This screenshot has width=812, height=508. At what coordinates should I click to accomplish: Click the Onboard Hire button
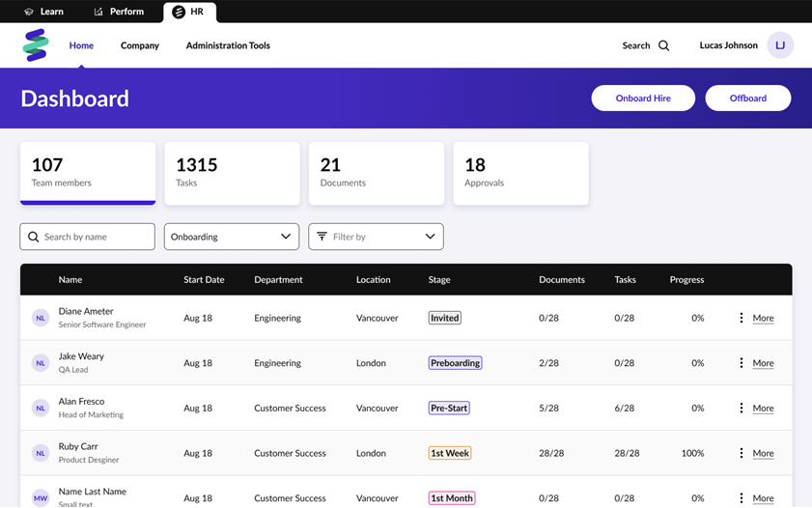click(643, 99)
